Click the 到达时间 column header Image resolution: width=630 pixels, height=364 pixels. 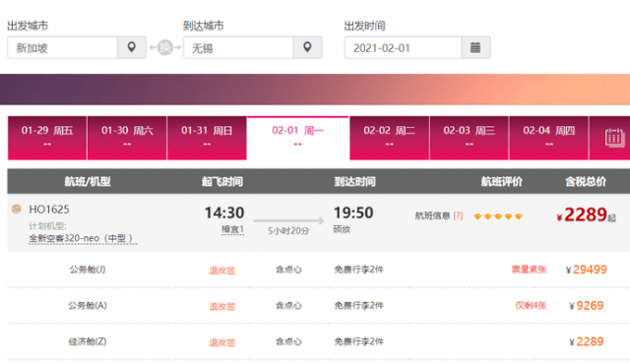[354, 181]
